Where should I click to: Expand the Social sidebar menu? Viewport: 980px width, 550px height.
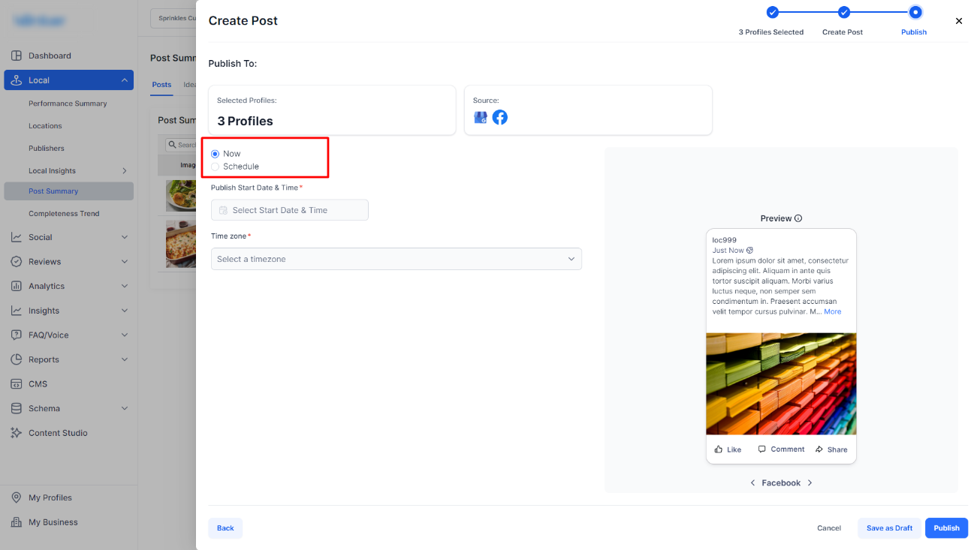[68, 237]
